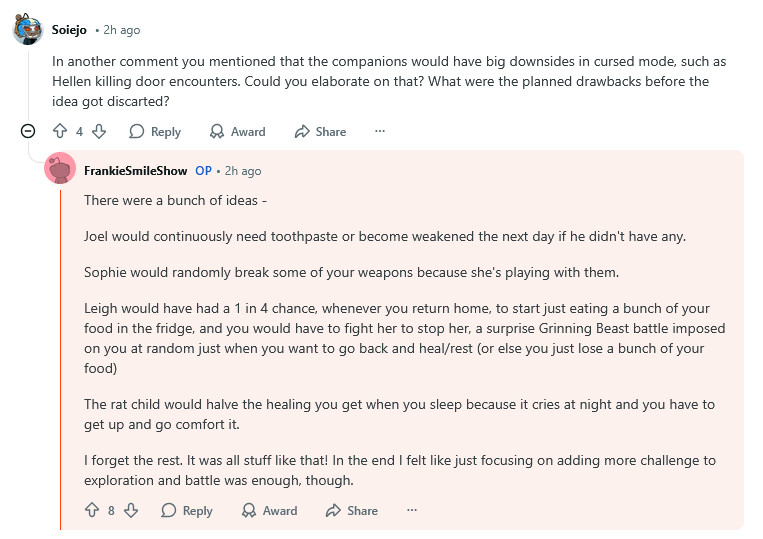Image resolution: width=763 pixels, height=539 pixels.
Task: Downvote FrankieSmileShow's reply
Action: pos(130,510)
